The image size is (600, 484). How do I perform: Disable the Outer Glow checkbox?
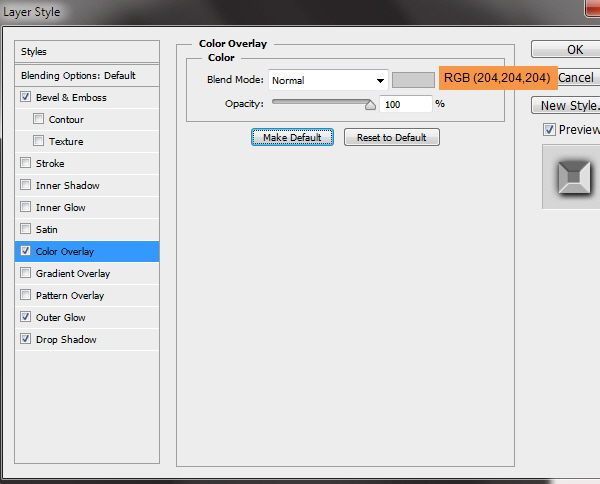(x=25, y=318)
